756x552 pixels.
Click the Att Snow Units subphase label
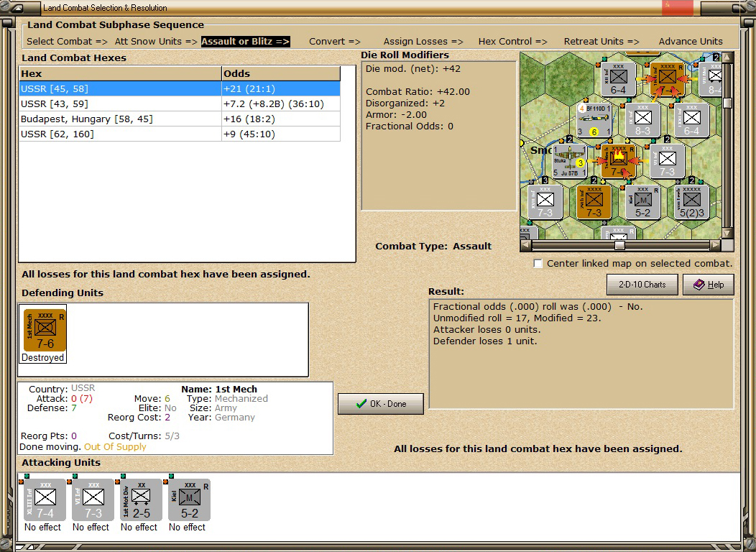pyautogui.click(x=156, y=42)
